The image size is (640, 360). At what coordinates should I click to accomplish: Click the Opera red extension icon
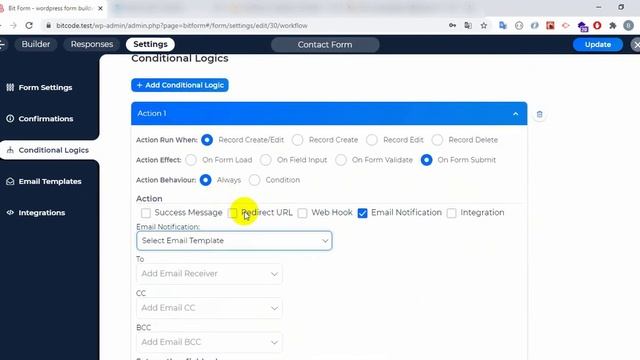pyautogui.click(x=597, y=26)
